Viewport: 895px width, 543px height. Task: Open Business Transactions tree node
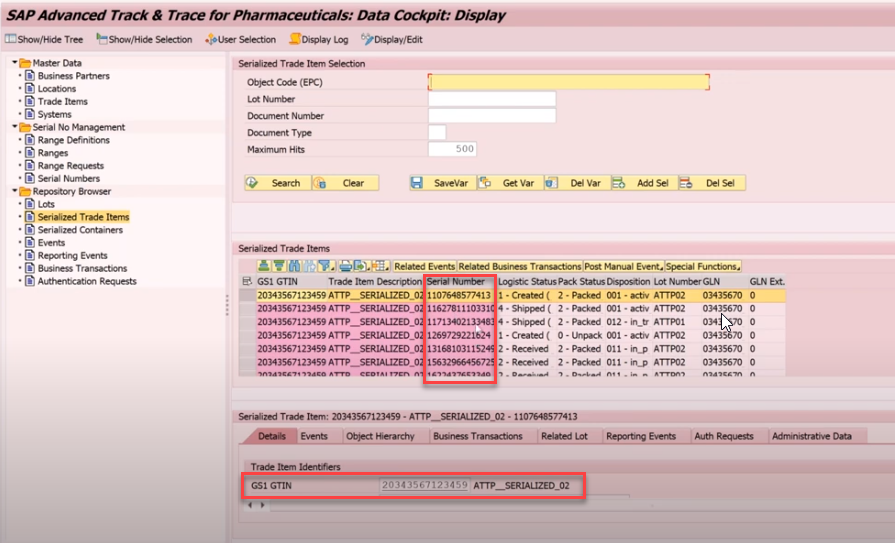click(x=82, y=268)
